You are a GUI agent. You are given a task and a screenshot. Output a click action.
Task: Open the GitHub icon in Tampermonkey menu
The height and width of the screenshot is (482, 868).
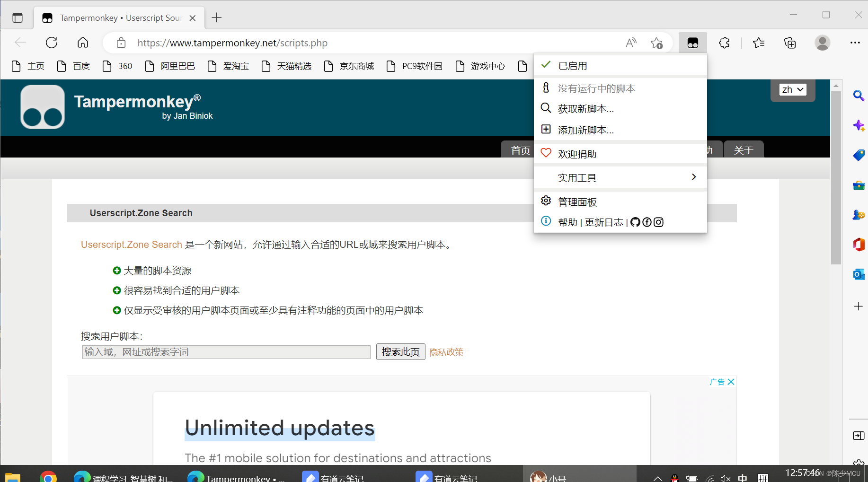(x=635, y=222)
